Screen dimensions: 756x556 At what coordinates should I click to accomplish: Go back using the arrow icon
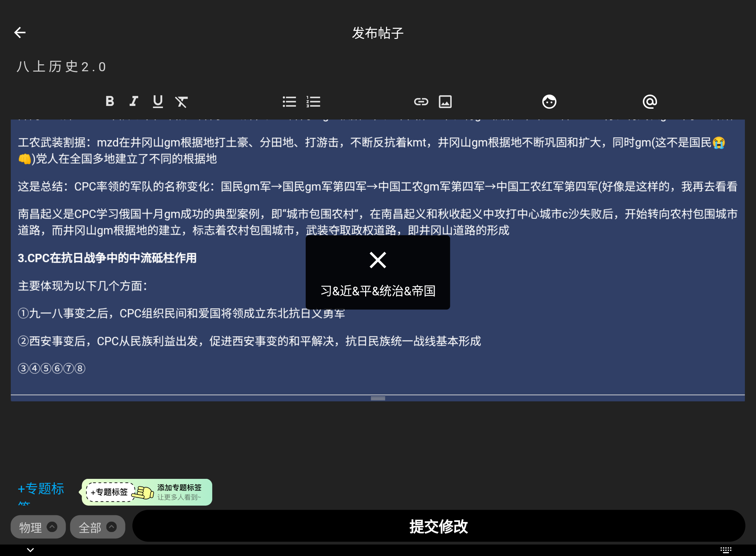(x=20, y=32)
